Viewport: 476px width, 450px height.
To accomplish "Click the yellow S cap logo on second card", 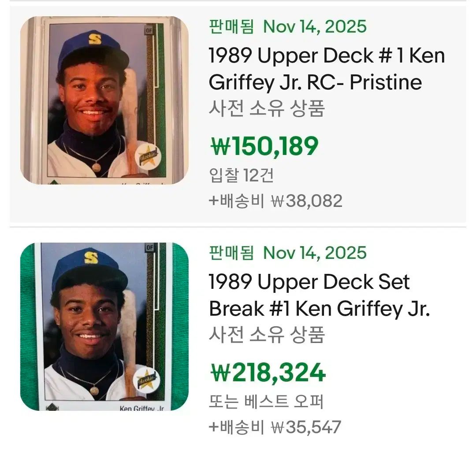I will pos(91,257).
